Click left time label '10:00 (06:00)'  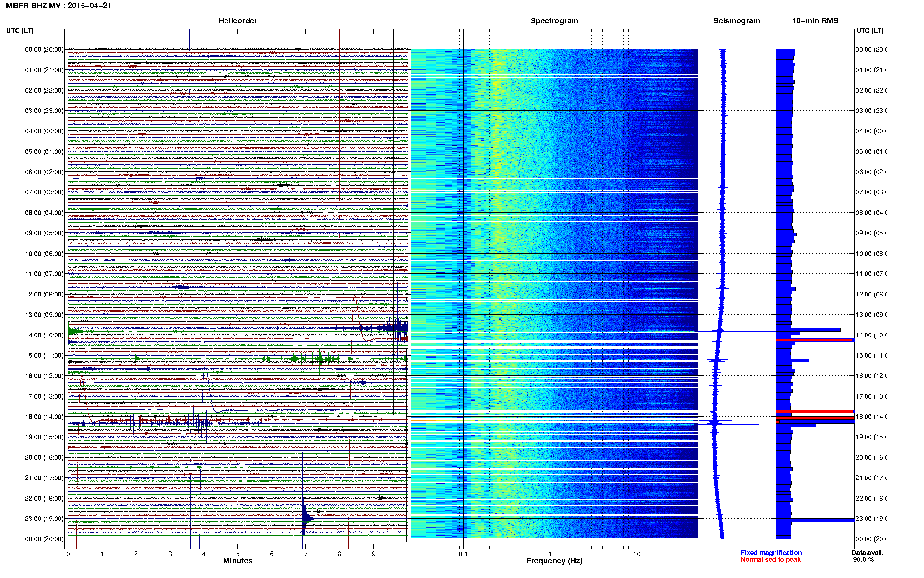44,254
